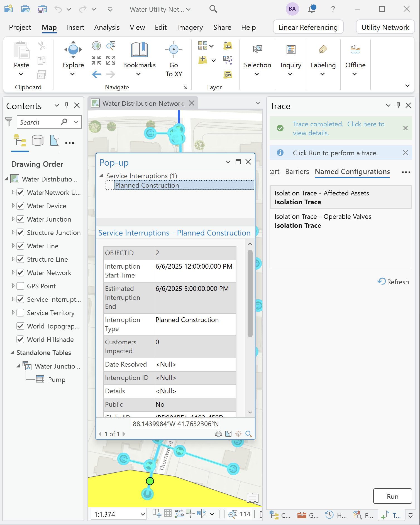This screenshot has height=525, width=420.
Task: Click the map table grid icon
Action: click(x=168, y=513)
